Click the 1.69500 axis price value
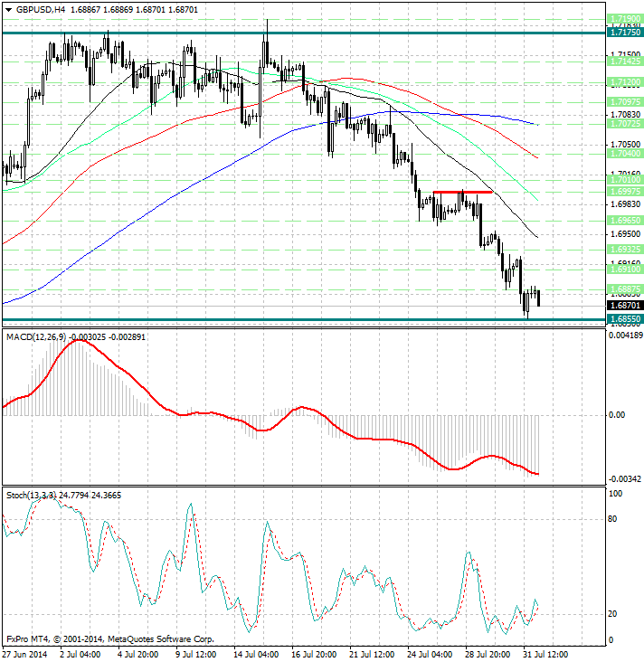Viewport: 644px width, 662px height. [x=625, y=233]
